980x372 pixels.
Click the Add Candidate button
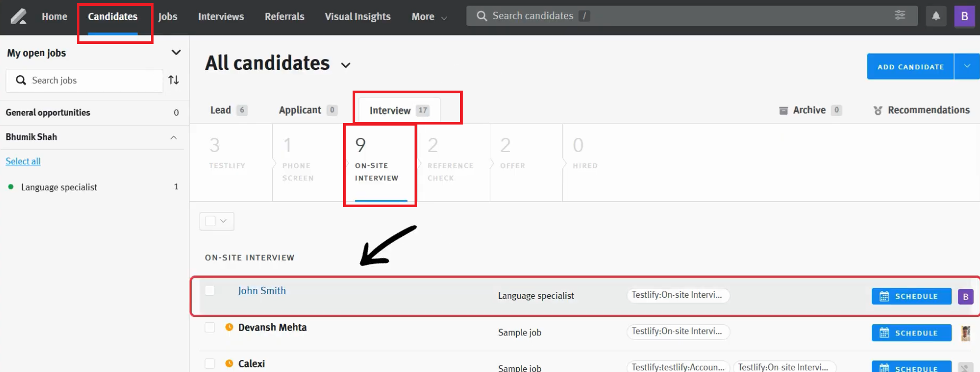[910, 66]
